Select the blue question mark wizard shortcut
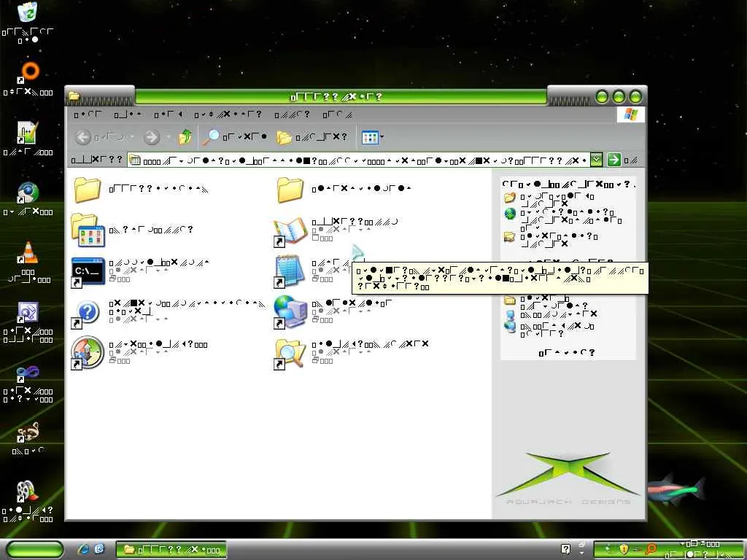The image size is (747, 560). [x=87, y=314]
